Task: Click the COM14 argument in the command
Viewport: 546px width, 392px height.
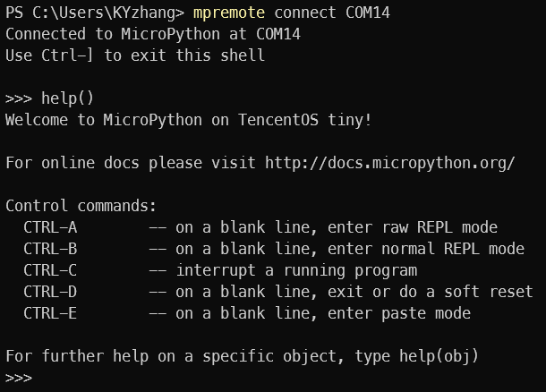Action: click(x=368, y=13)
